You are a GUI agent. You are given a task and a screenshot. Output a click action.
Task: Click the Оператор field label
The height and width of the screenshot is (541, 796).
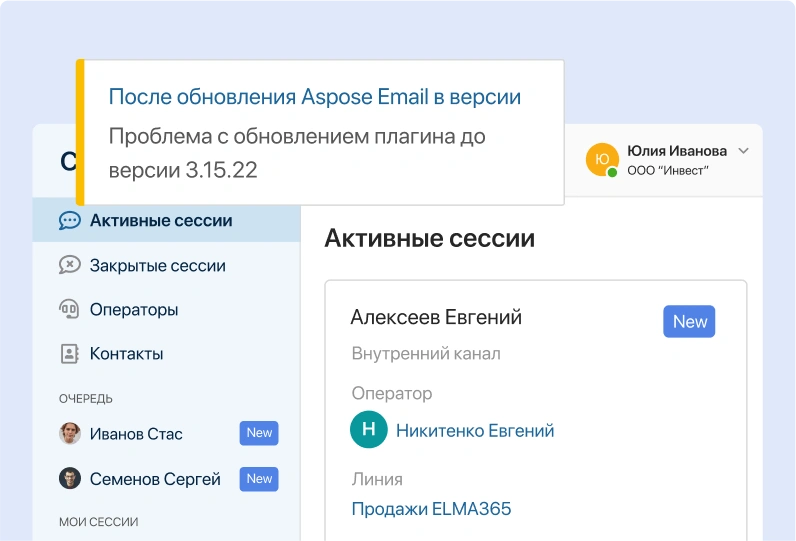[392, 393]
